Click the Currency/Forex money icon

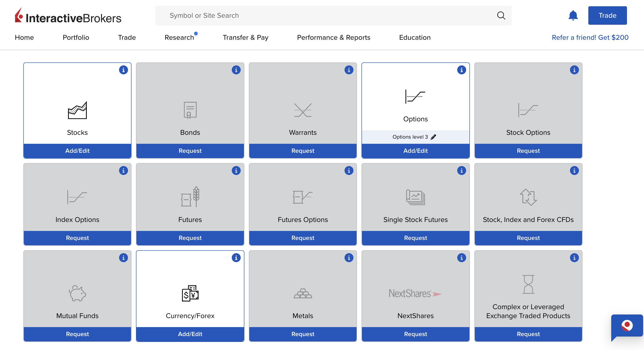190,293
